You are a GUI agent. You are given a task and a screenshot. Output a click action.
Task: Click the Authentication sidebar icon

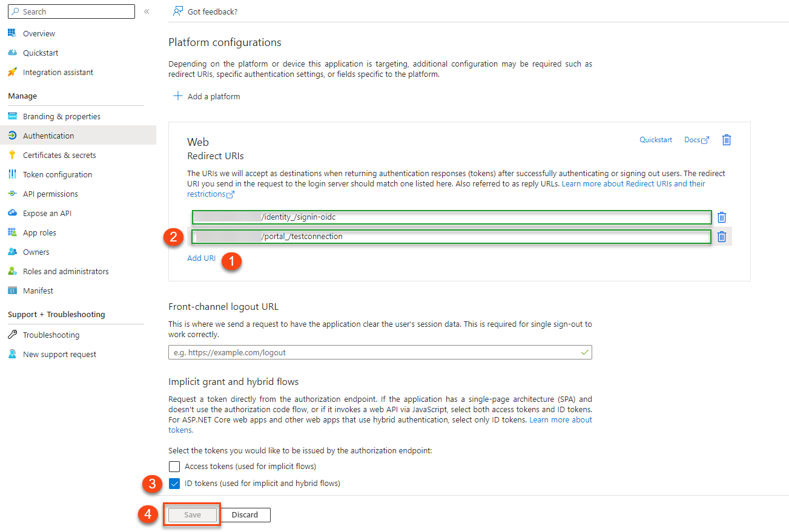[x=12, y=136]
